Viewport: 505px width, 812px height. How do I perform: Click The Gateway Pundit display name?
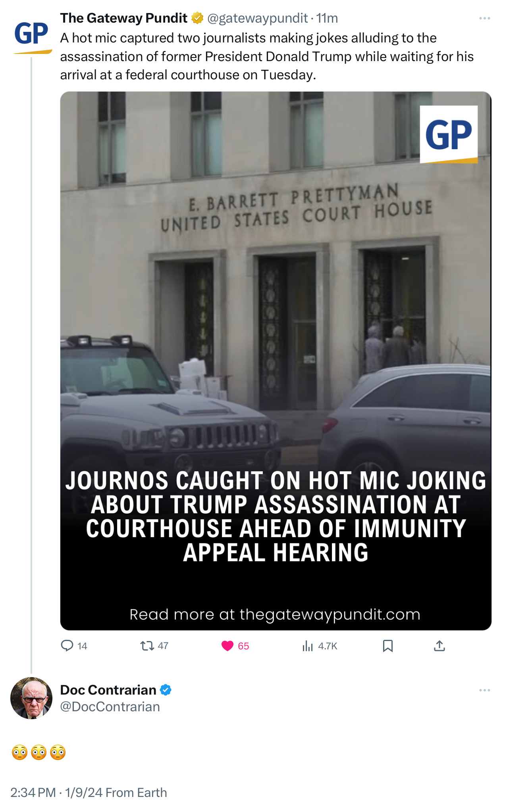point(123,18)
